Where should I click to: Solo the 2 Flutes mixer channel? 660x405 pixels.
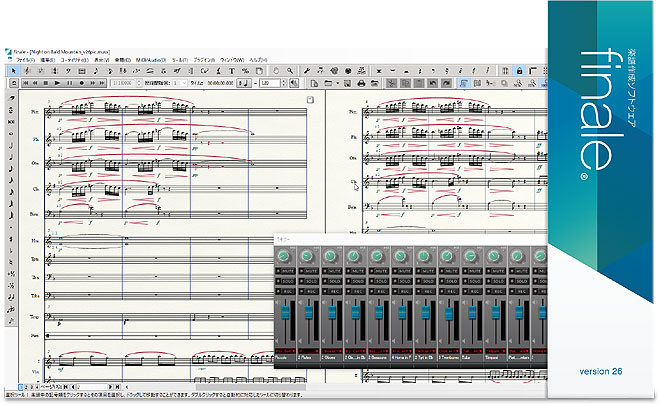[x=310, y=282]
